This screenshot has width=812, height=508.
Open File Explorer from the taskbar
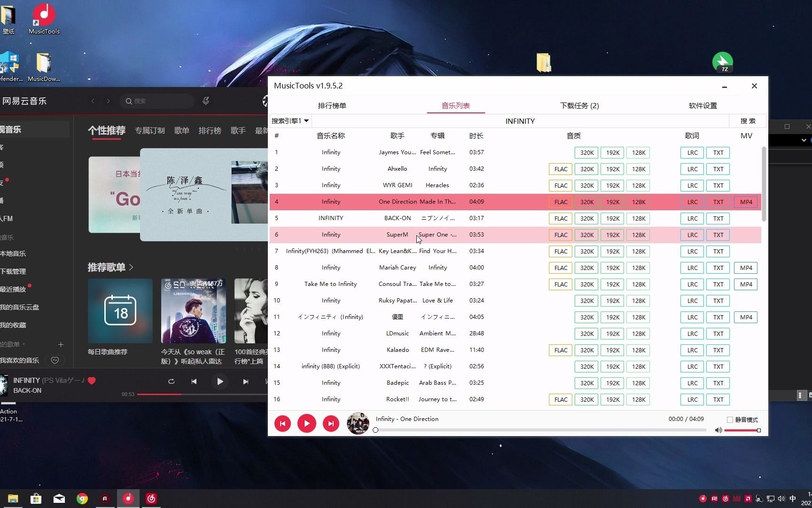click(x=13, y=499)
